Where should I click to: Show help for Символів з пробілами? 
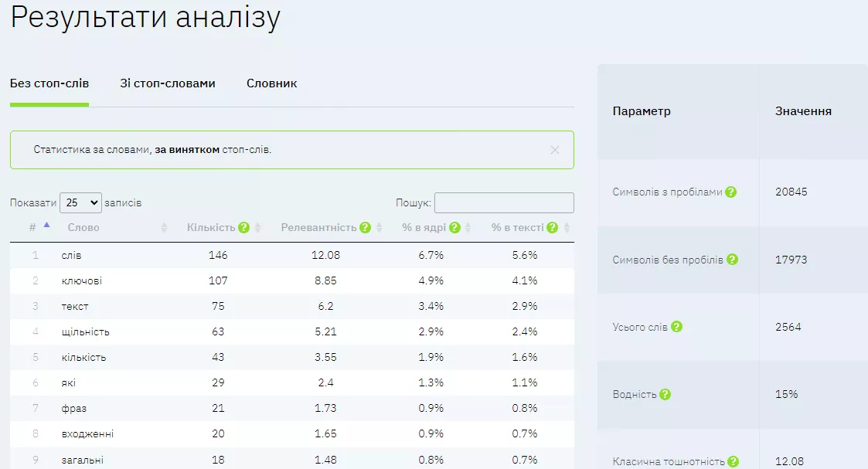730,192
